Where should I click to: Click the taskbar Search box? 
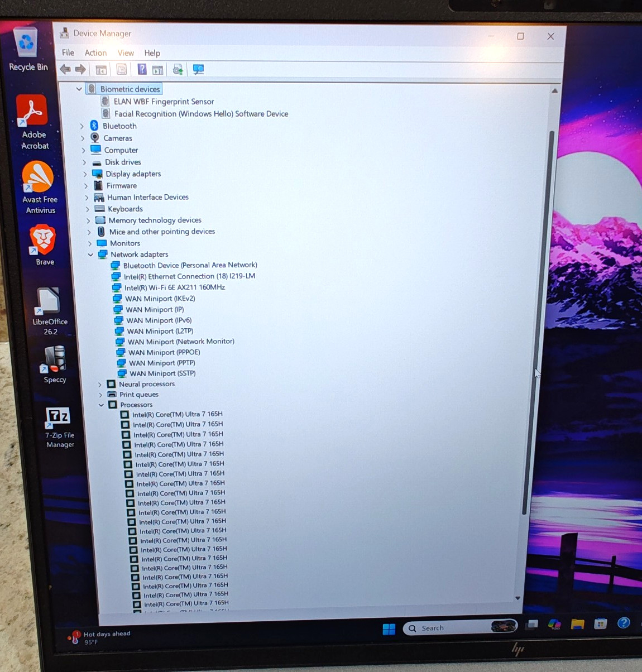[x=460, y=627]
